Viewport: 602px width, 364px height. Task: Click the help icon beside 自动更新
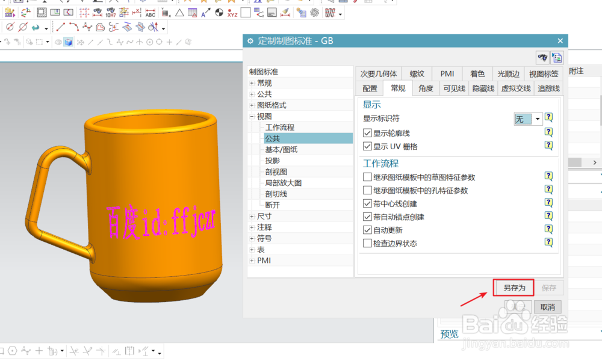pyautogui.click(x=548, y=229)
